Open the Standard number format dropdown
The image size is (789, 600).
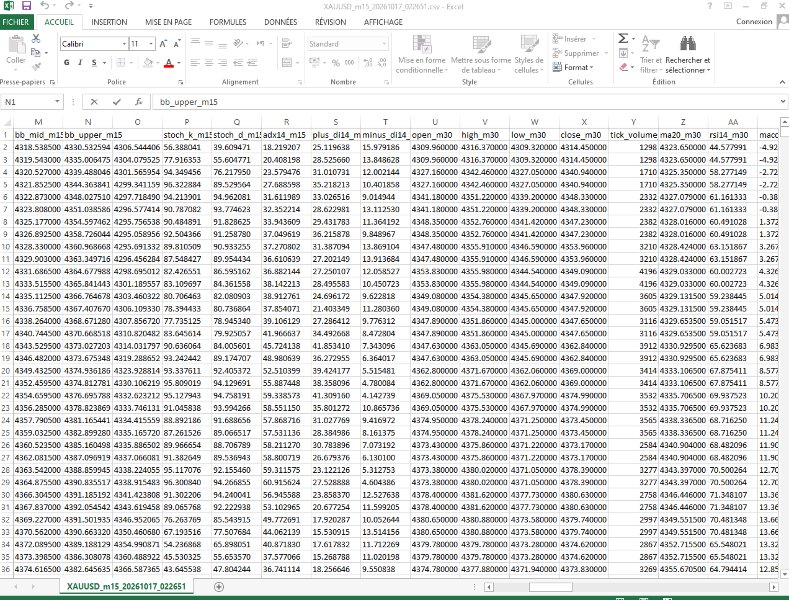(x=384, y=44)
